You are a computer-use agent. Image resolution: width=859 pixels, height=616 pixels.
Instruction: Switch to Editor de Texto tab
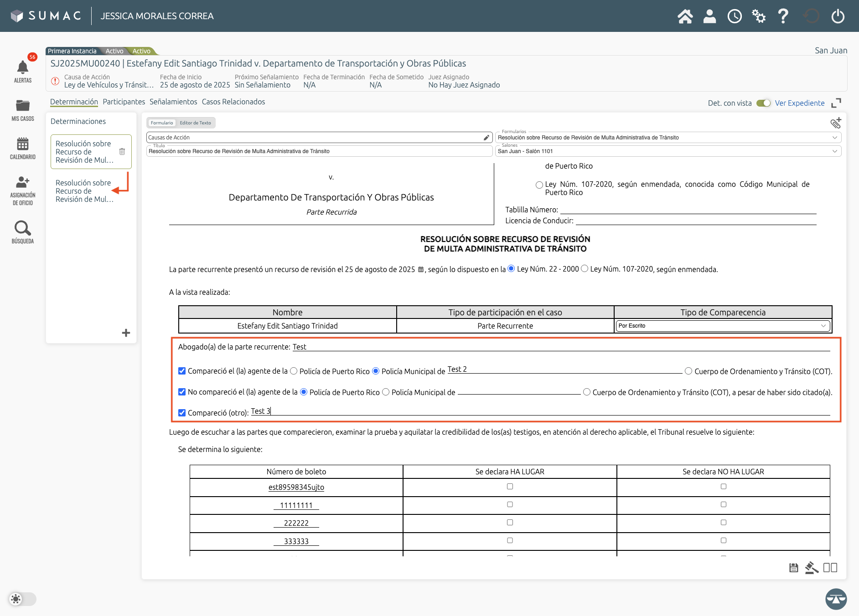(x=195, y=123)
